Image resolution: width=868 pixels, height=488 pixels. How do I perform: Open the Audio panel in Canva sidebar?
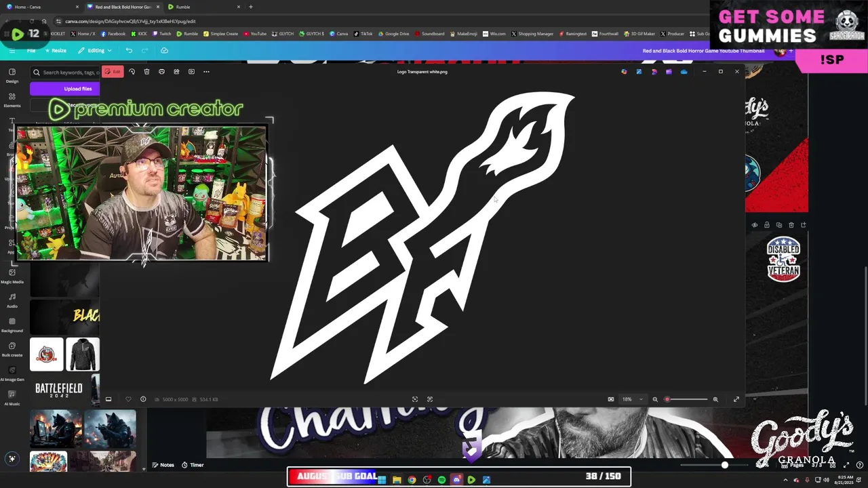coord(12,300)
